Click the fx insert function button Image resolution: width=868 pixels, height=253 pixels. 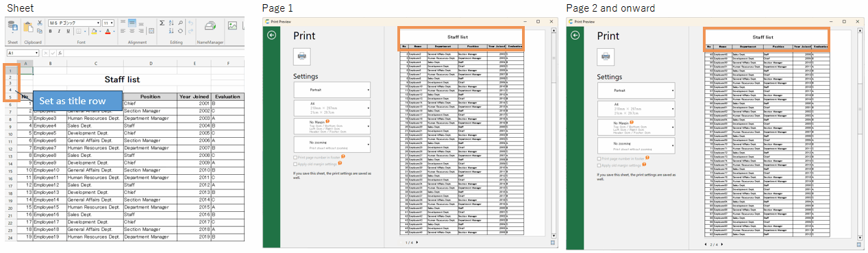click(60, 53)
